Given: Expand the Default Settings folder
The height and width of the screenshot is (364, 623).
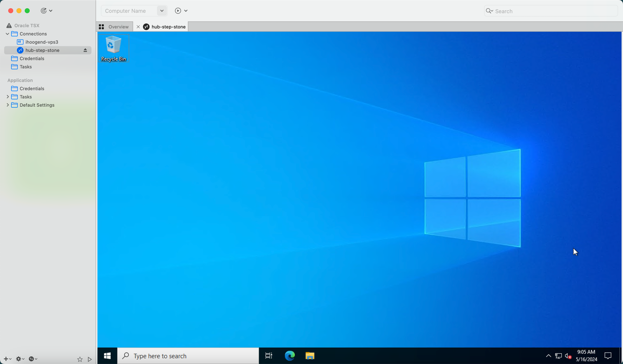Looking at the screenshot, I should tap(8, 105).
